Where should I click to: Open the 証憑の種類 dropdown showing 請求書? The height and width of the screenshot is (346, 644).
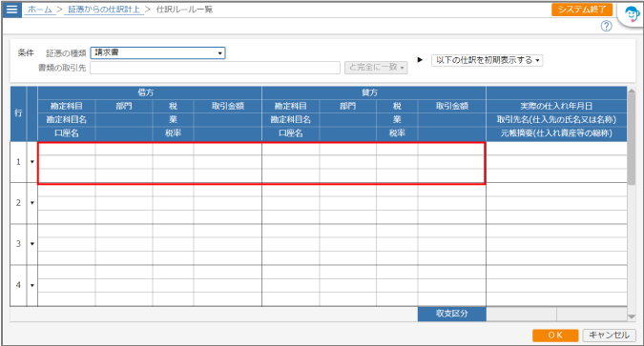(157, 52)
